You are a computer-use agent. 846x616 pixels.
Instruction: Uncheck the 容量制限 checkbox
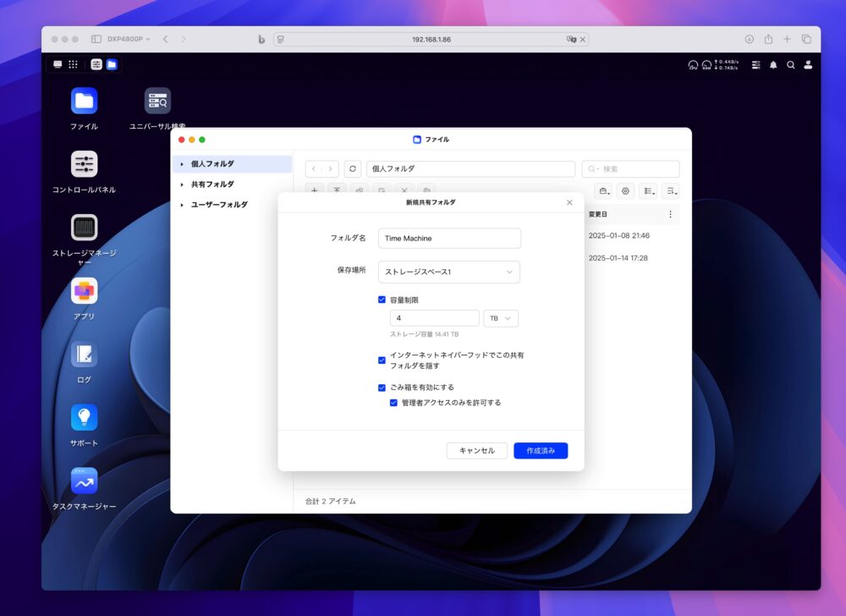click(382, 300)
